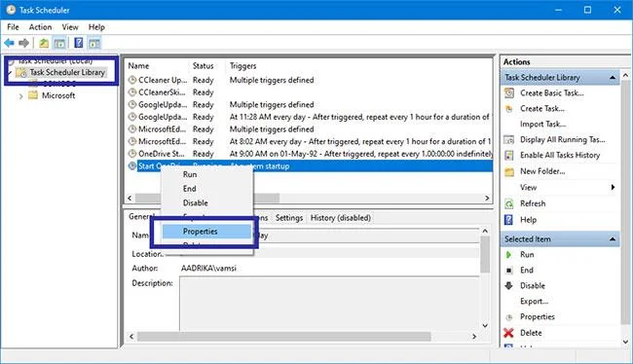Click task list horizontal scrollbar right arrow

(487, 199)
